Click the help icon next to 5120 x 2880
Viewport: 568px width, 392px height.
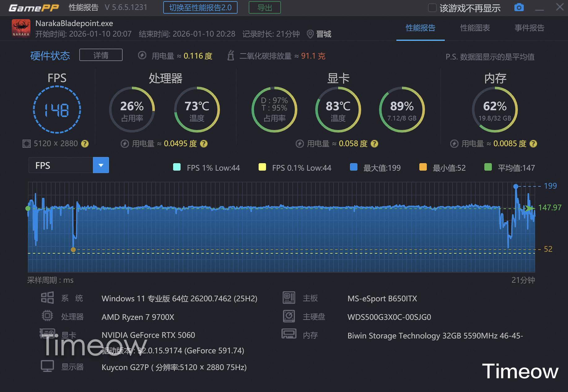(85, 144)
